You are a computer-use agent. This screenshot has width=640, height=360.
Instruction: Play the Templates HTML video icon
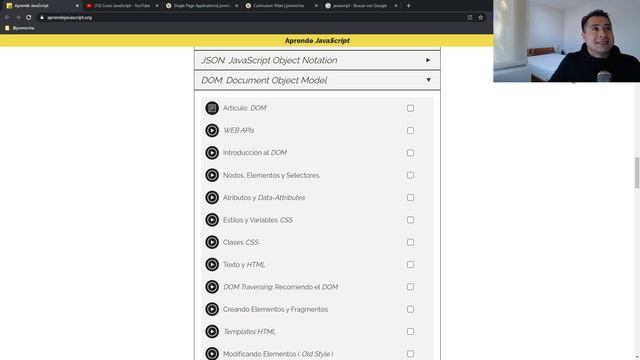click(212, 331)
